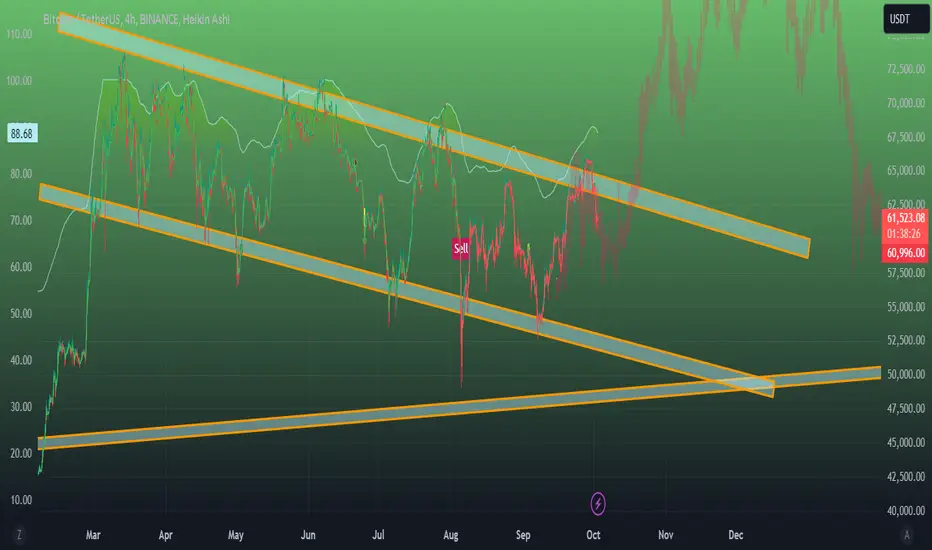Viewport: 932px width, 550px height.
Task: Click the Jul label on time axis
Action: click(x=378, y=535)
